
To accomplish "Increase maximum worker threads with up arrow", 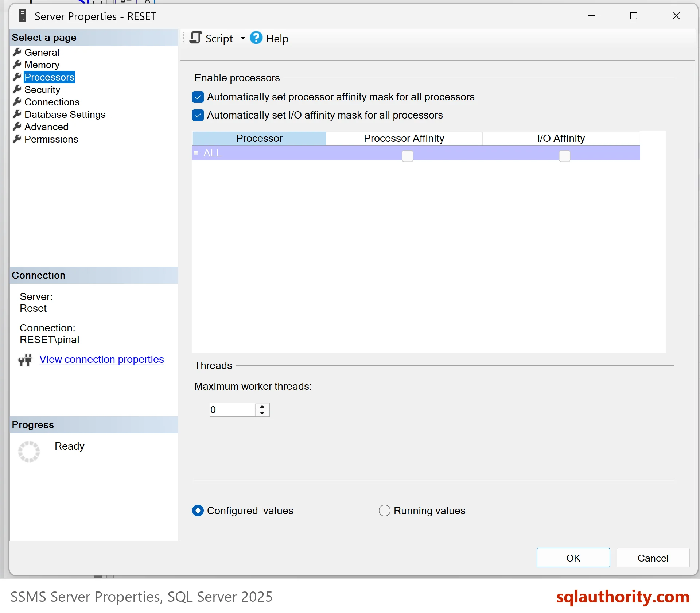I will coord(262,406).
